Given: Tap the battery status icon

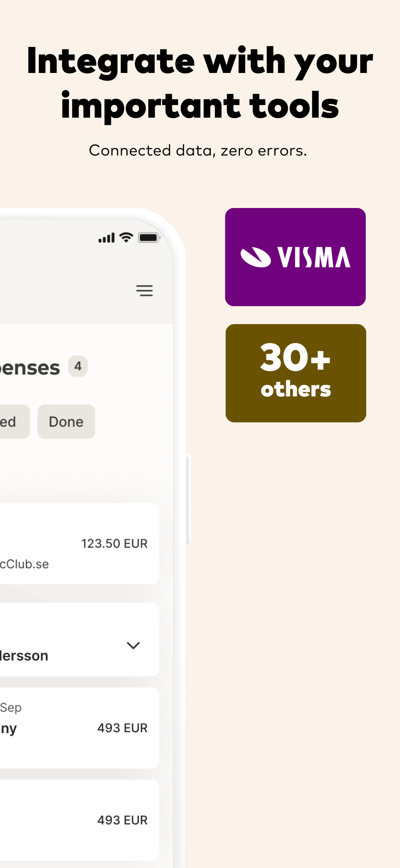Looking at the screenshot, I should click(x=149, y=237).
